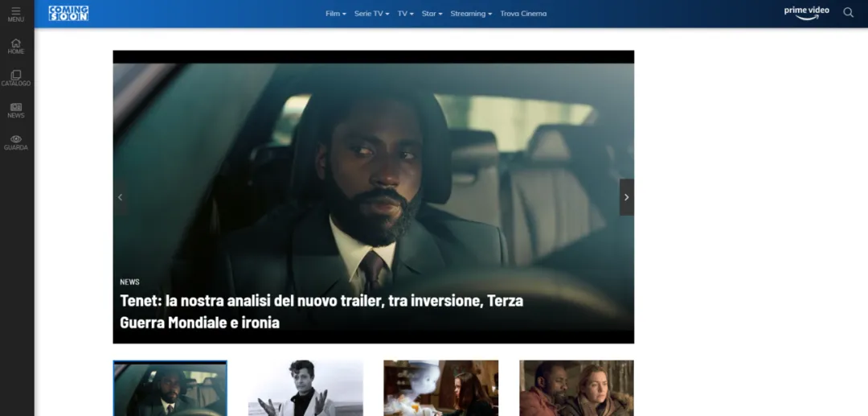Image resolution: width=868 pixels, height=416 pixels.
Task: Select the ghost and girl thumbnail
Action: click(441, 389)
